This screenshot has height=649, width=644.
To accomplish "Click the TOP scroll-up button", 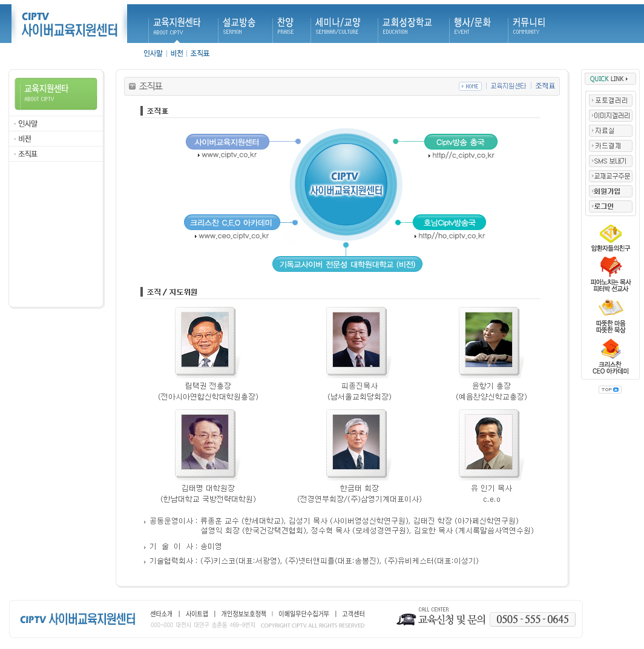I will click(x=610, y=389).
